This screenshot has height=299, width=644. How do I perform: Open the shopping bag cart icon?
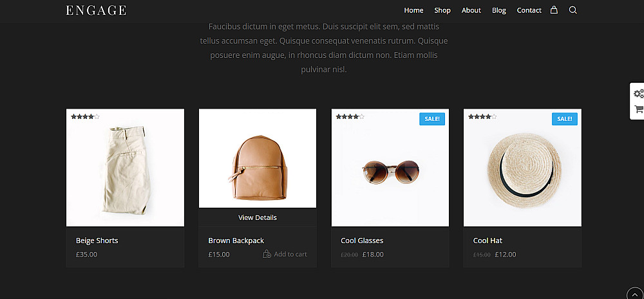pyautogui.click(x=554, y=10)
